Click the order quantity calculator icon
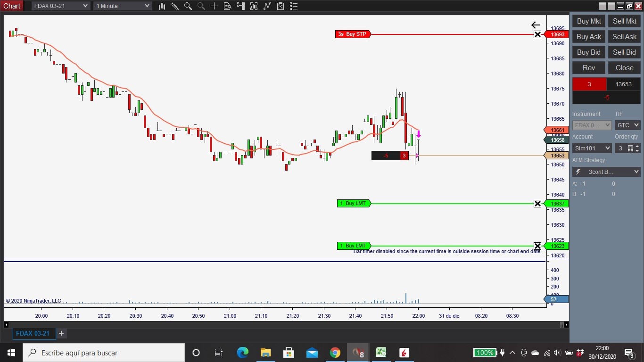This screenshot has width=644, height=362. [x=630, y=148]
